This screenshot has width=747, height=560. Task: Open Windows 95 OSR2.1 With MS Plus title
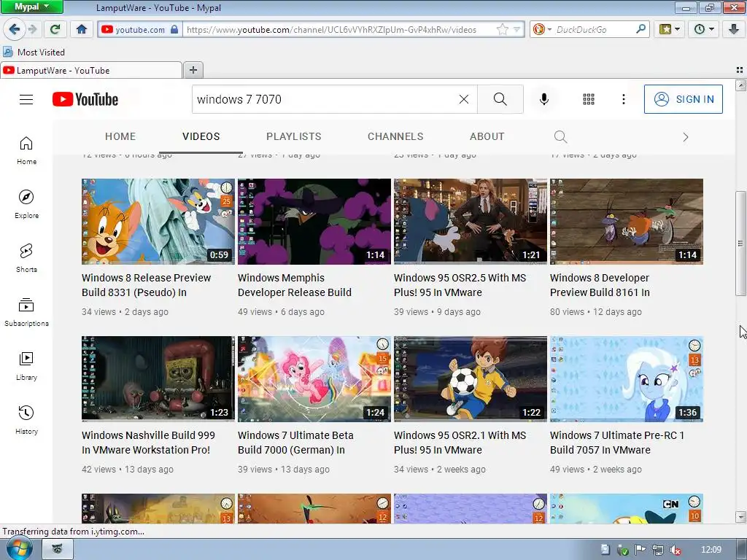coord(460,443)
